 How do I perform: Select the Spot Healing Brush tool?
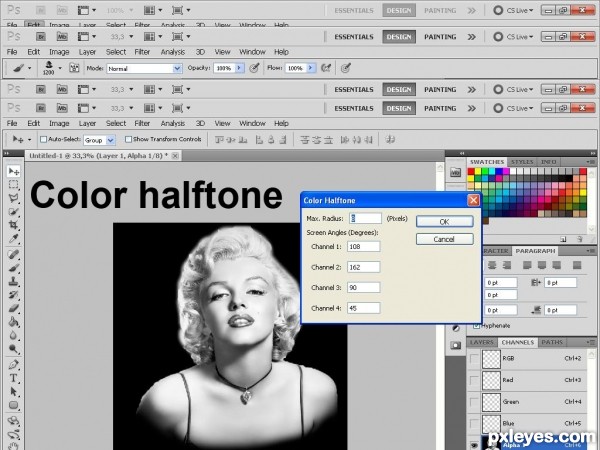[14, 254]
